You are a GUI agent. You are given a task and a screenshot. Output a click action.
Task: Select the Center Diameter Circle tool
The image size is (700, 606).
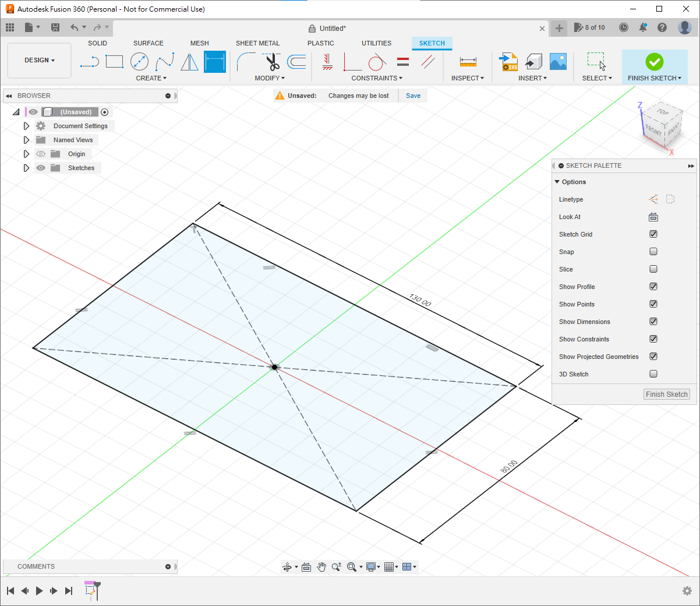click(139, 62)
